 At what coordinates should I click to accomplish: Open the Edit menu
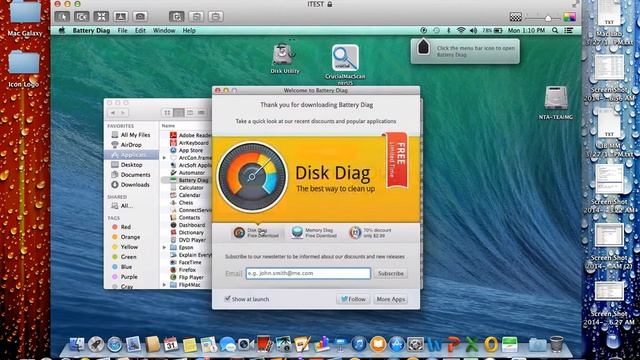click(x=140, y=31)
